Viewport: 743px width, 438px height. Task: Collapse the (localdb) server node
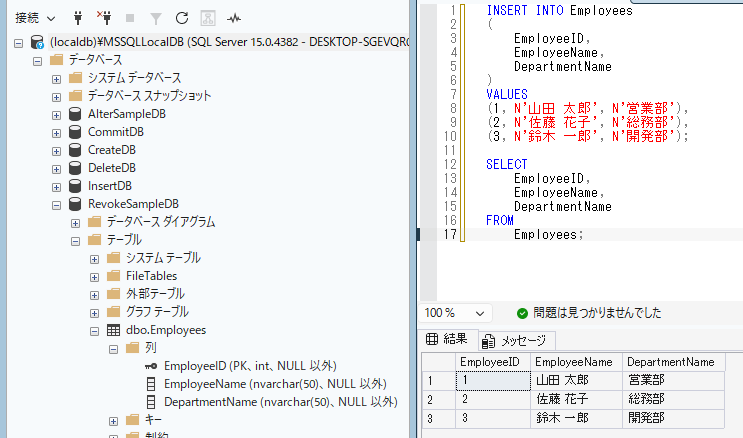18,43
